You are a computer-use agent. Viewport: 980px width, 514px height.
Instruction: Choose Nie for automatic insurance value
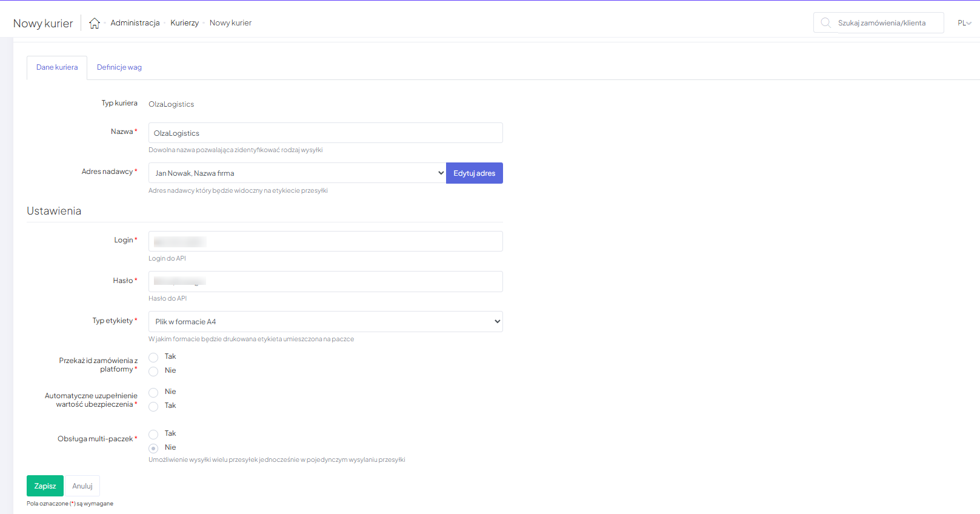[x=153, y=392]
